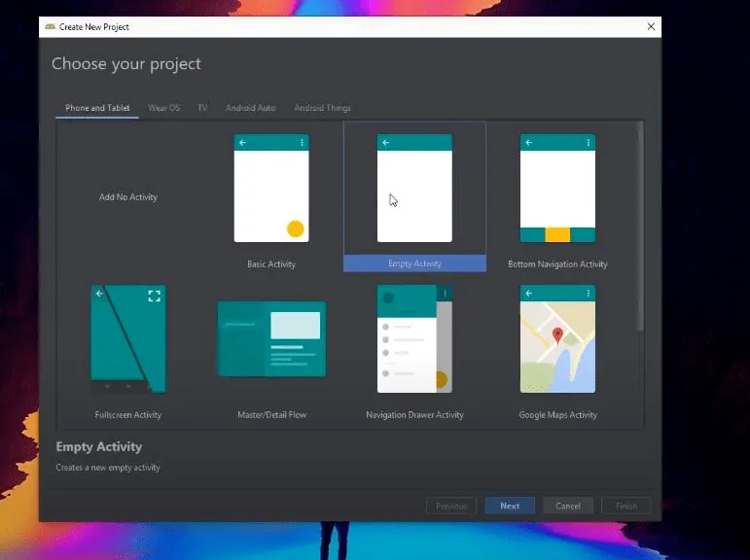Screen dimensions: 750x560
Task: Choose the Master/Detail Flow template icon
Action: pos(271,339)
